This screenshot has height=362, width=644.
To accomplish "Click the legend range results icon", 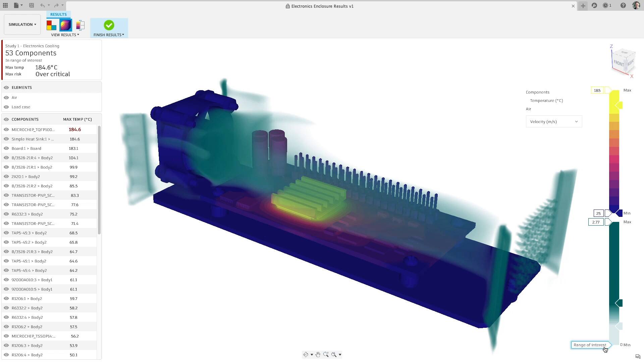I will tap(80, 25).
